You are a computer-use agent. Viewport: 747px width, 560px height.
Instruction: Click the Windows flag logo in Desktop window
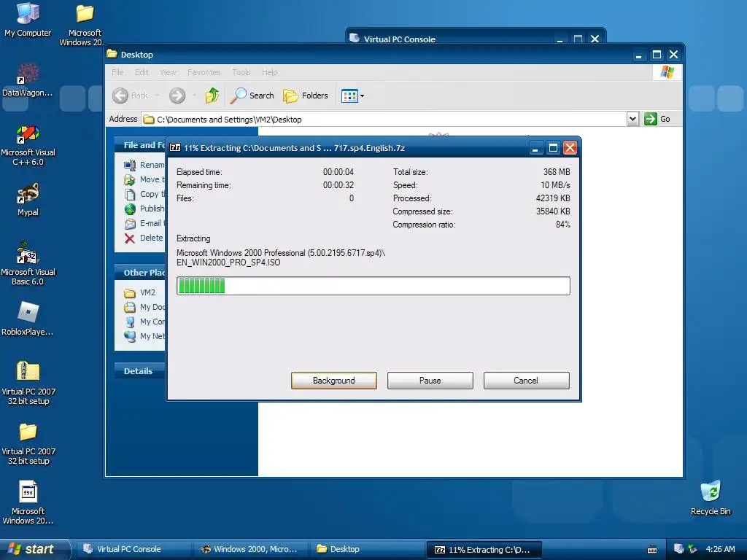coord(667,72)
